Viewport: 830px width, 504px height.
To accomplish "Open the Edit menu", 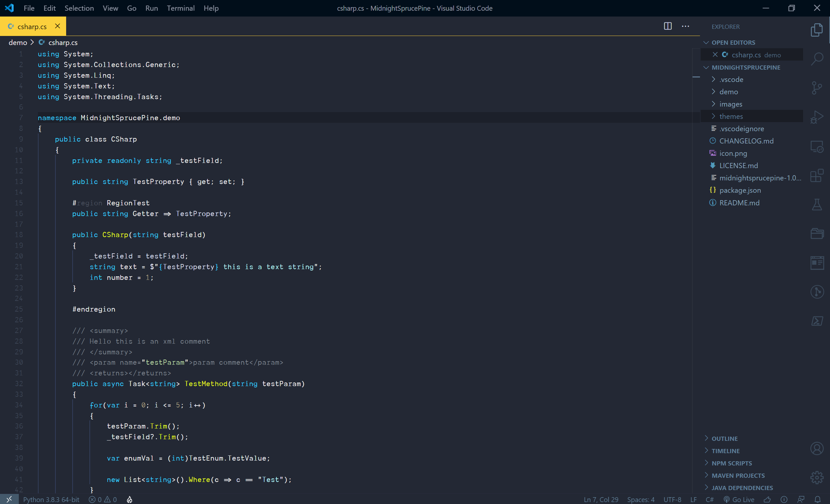I will [50, 8].
